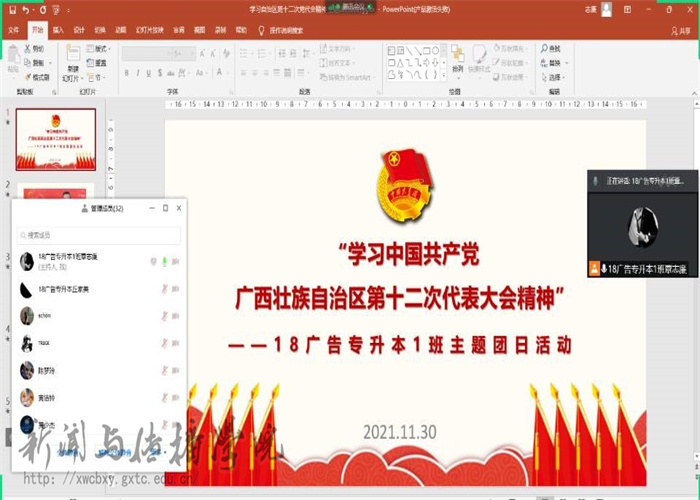Unmute echon's microphone in member list

tap(164, 316)
